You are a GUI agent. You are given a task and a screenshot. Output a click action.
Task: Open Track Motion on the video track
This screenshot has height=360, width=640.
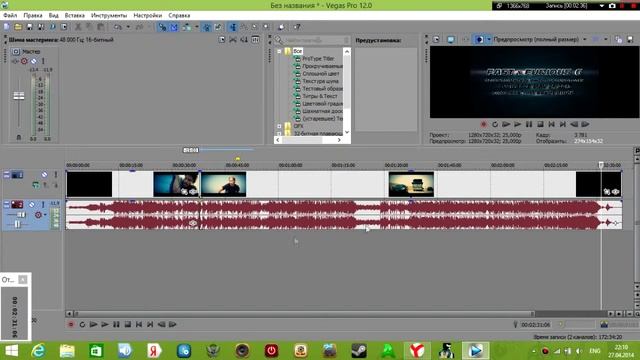point(36,185)
